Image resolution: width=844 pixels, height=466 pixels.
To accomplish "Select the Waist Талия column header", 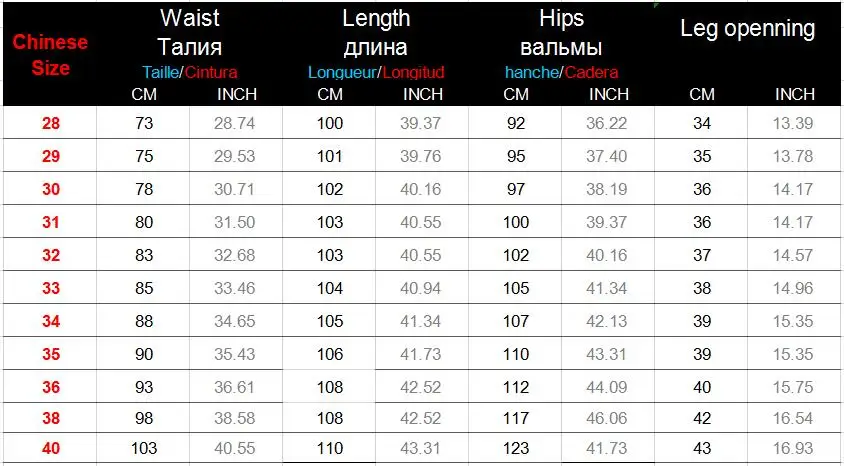I will tap(189, 32).
